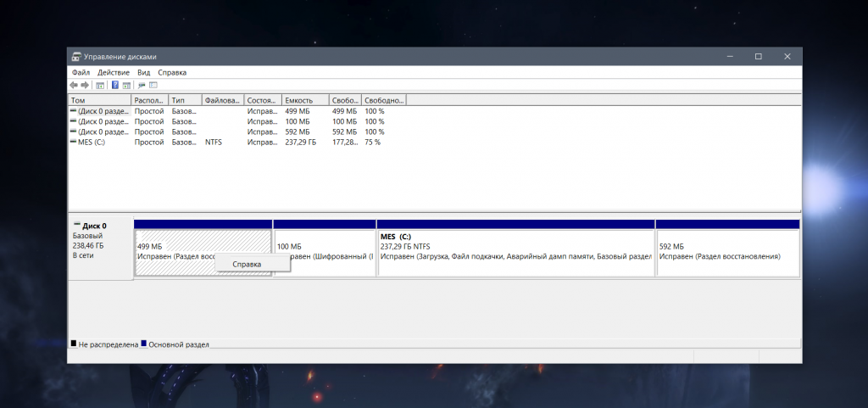This screenshot has width=868, height=408.
Task: Click the Forward arrow in toolbar
Action: [x=85, y=86]
